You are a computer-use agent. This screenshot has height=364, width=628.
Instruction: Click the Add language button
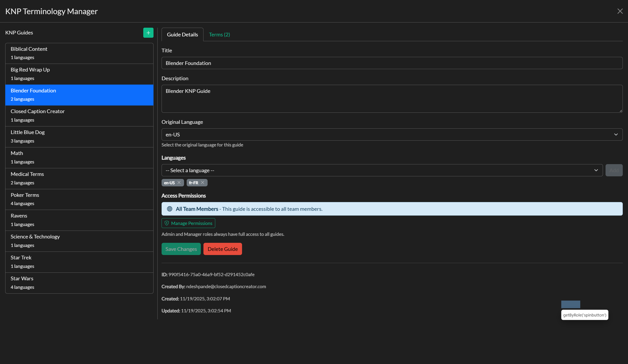(614, 170)
